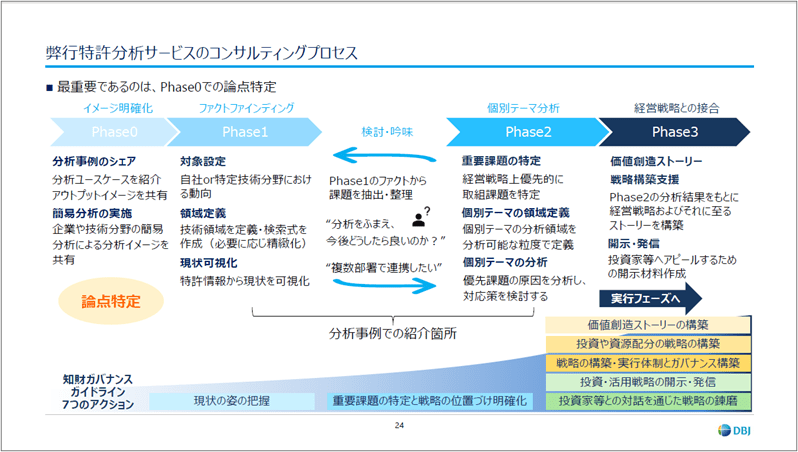Click the label イメージ明確化

(x=118, y=108)
